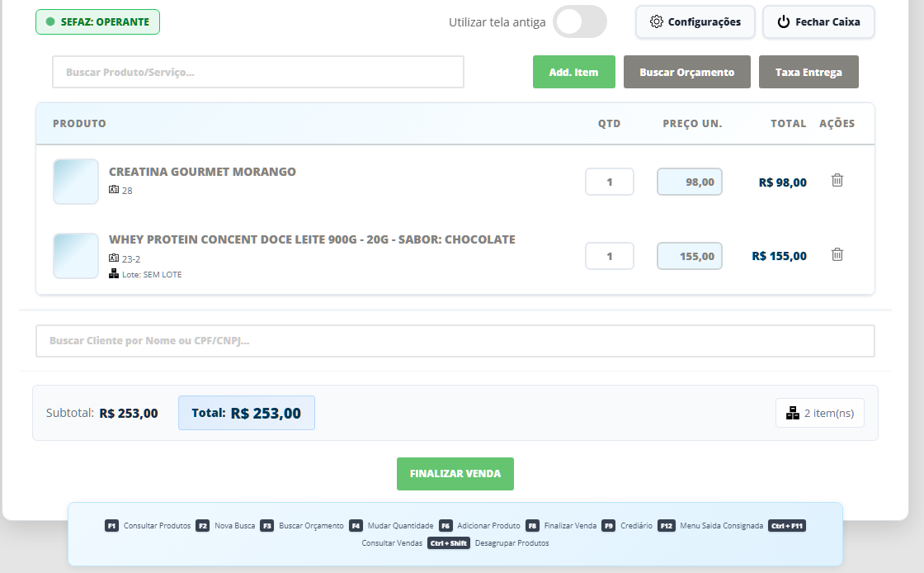924x573 pixels.
Task: Click the gear icon in Configurações
Action: [x=657, y=22]
